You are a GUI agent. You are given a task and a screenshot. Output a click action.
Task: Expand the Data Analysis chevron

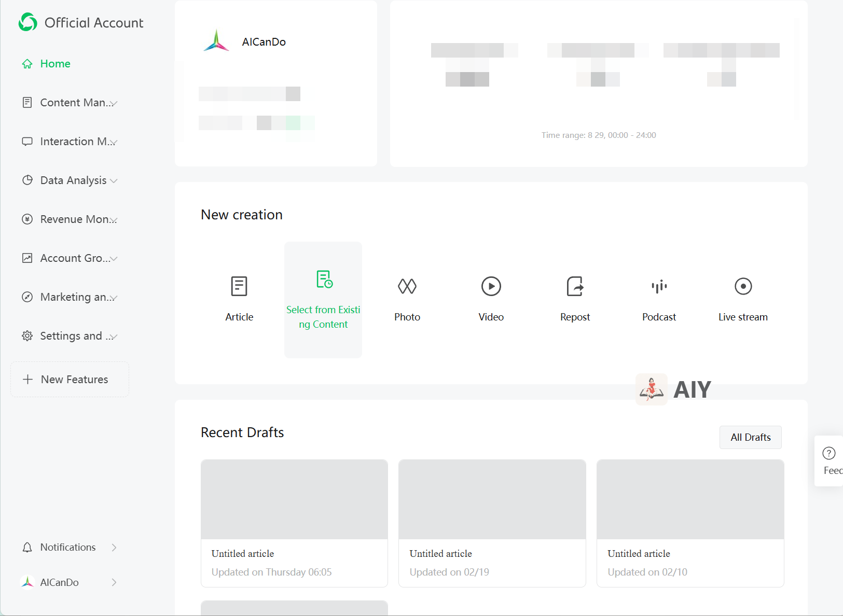tap(114, 181)
